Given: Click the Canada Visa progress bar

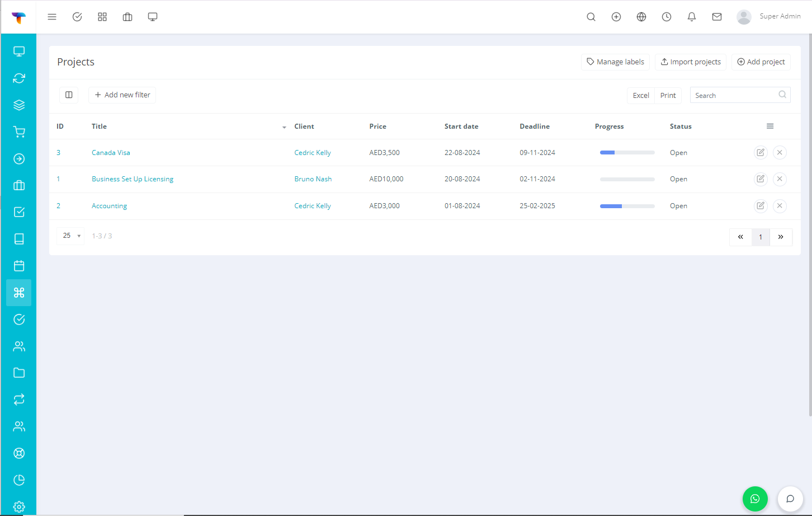Looking at the screenshot, I should pyautogui.click(x=627, y=153).
